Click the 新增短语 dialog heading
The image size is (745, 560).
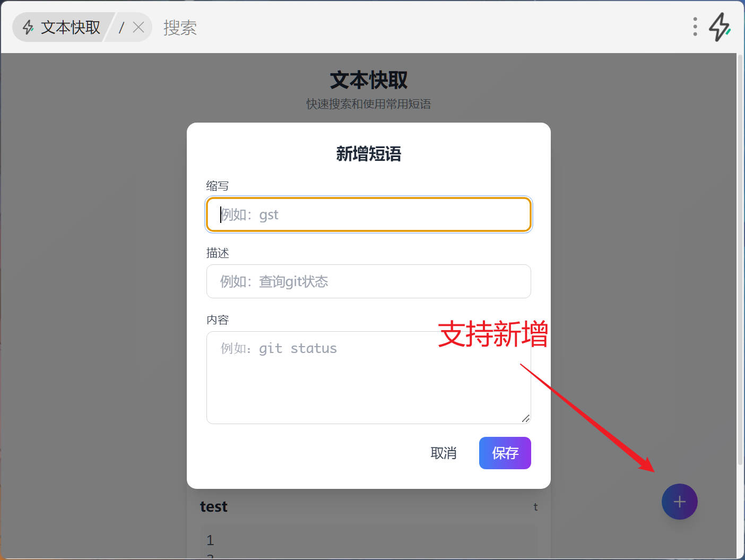(x=368, y=154)
